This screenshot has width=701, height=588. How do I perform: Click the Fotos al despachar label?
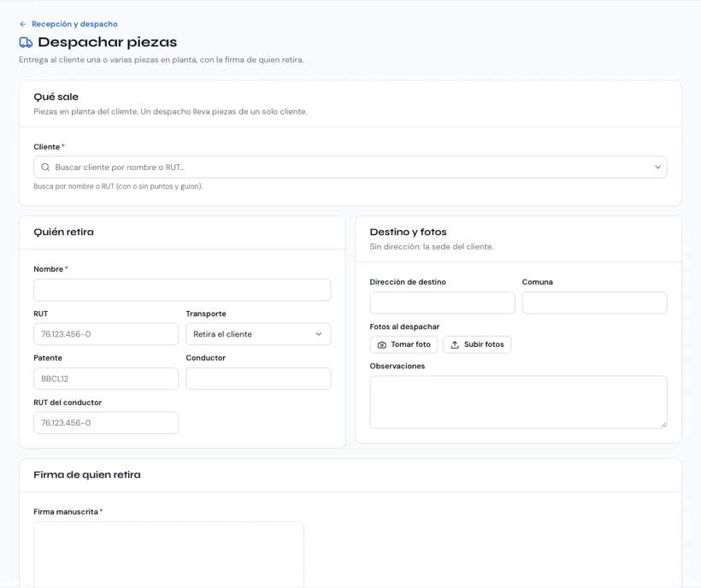point(404,326)
